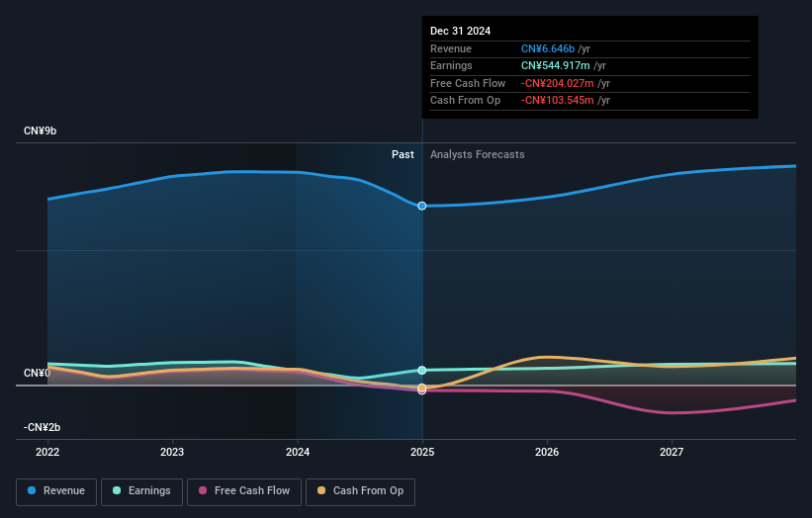812x518 pixels.
Task: Click the Cash From Op value -CN¥103.545m
Action: click(557, 101)
